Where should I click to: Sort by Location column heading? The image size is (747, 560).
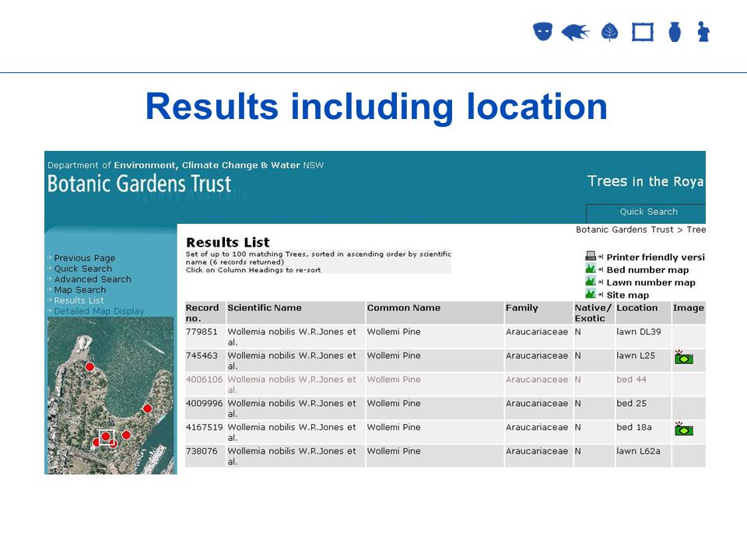click(x=637, y=308)
